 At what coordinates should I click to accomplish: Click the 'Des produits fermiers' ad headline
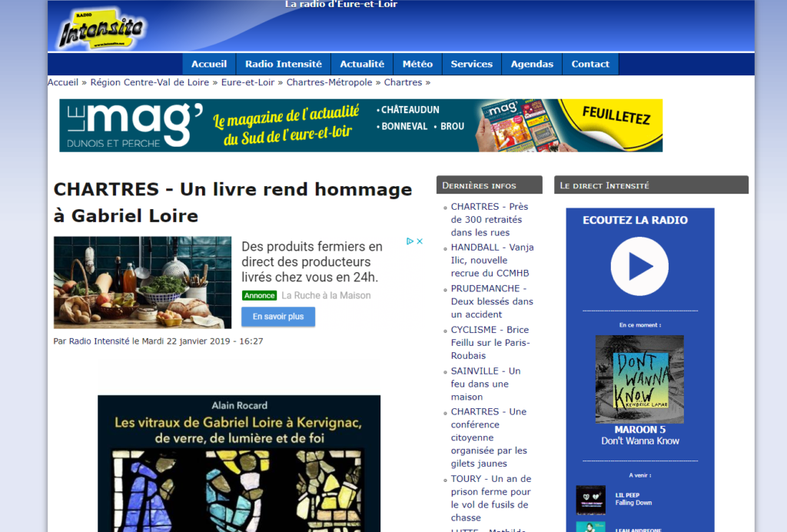[312, 262]
